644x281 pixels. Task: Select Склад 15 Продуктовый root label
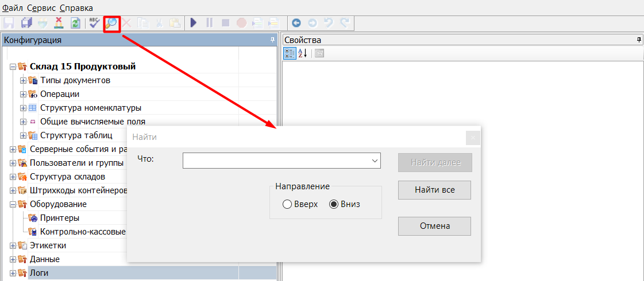pyautogui.click(x=83, y=67)
